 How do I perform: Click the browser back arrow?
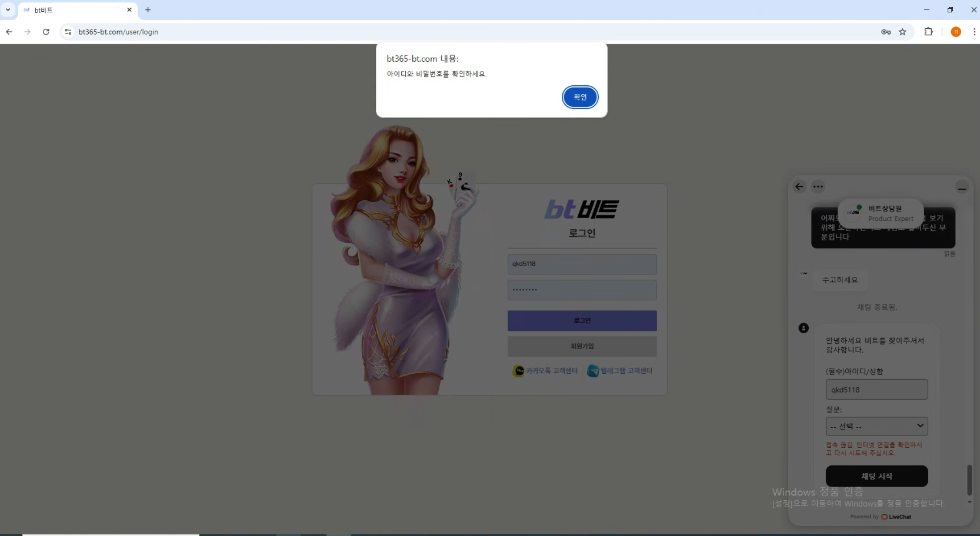click(x=9, y=32)
